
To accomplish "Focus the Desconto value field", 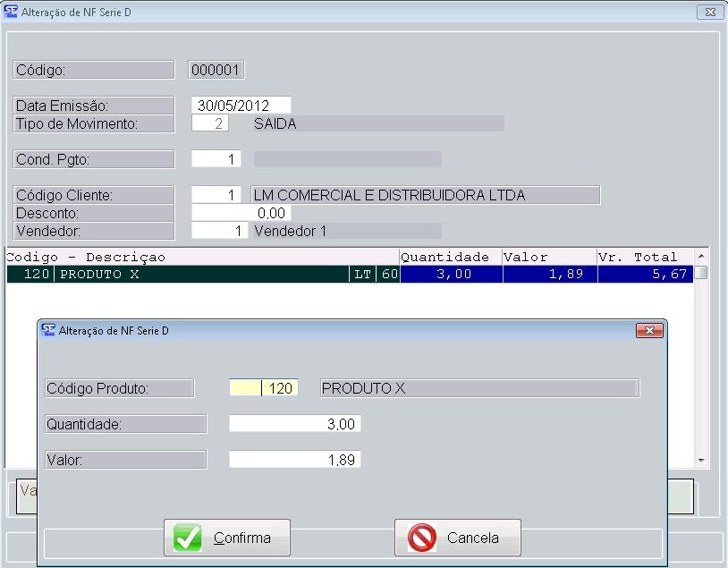I will 241,213.
